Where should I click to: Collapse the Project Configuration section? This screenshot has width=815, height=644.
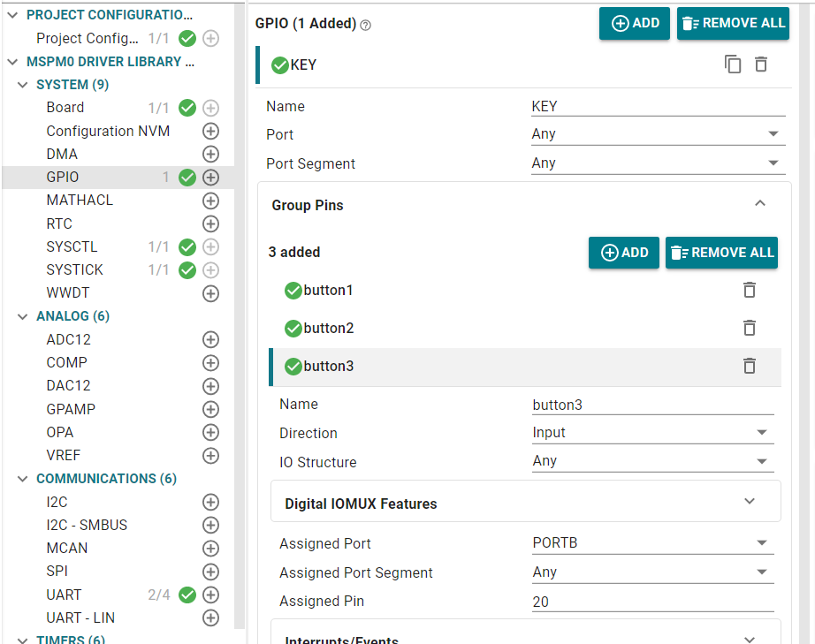[x=13, y=15]
